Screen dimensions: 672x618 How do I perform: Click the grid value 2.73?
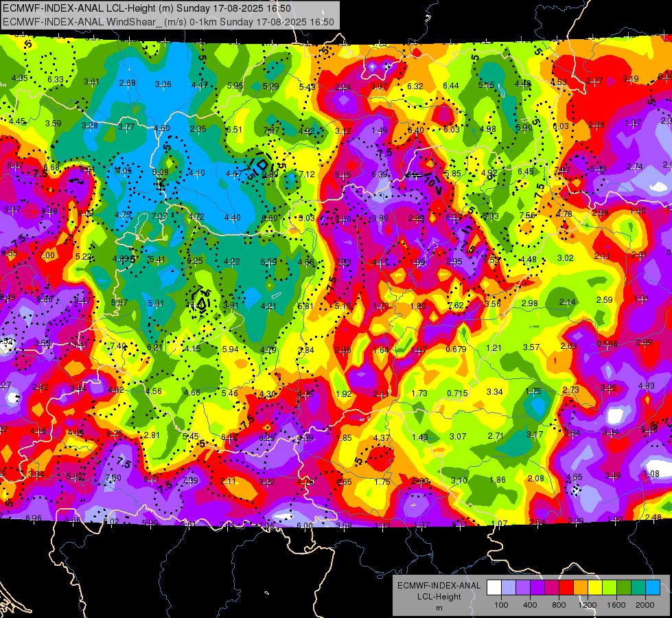(571, 389)
